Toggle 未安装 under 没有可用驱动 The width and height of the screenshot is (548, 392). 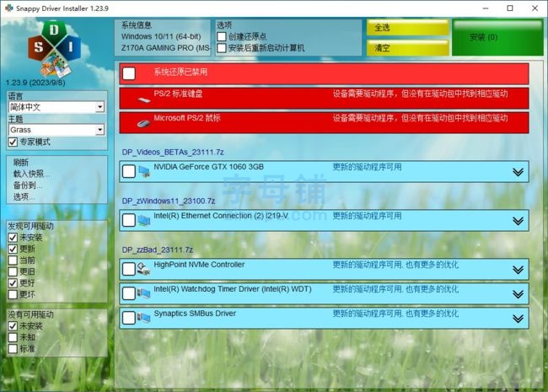pyautogui.click(x=13, y=326)
